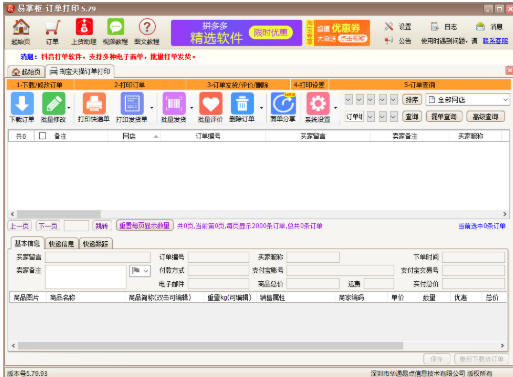This screenshot has height=377, width=513.
Task: Open the 起始页 home icon in top toolbar
Action: (x=21, y=32)
